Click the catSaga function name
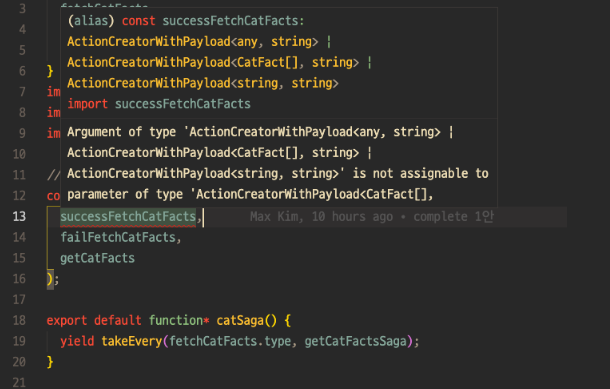 click(x=240, y=320)
